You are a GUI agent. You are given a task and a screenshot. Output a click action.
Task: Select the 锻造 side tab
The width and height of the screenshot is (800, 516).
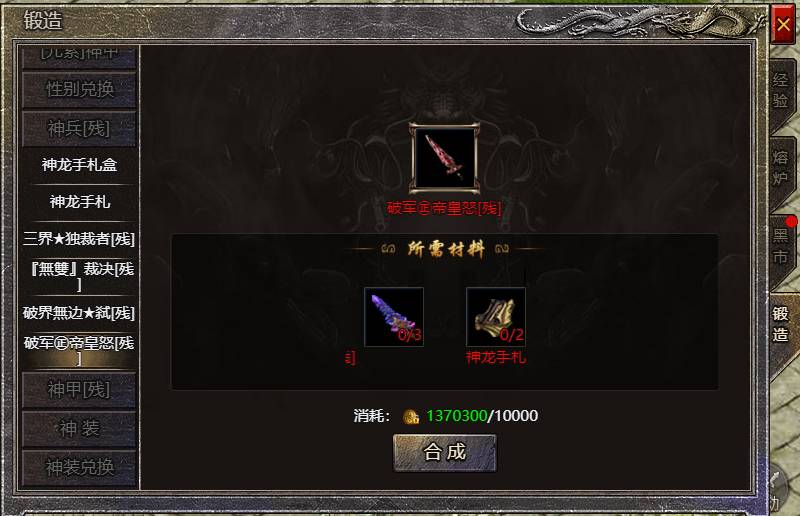[781, 324]
